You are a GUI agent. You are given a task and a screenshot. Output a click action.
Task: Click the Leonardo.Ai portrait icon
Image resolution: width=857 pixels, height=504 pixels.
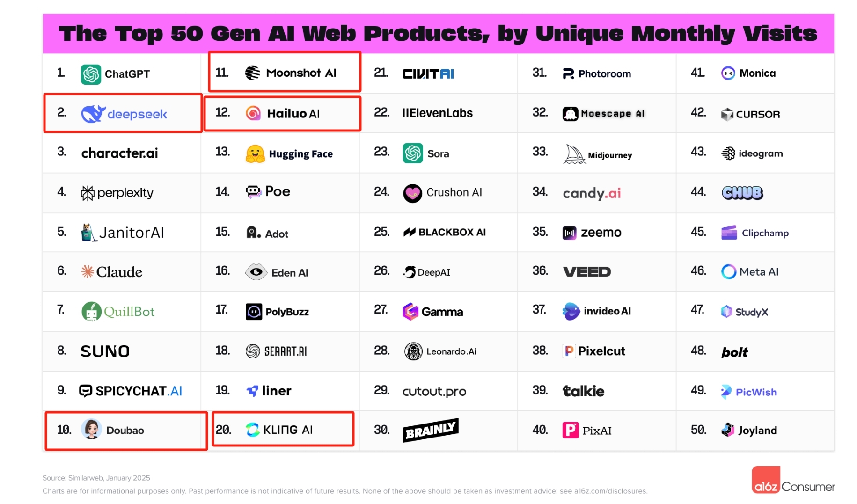(x=413, y=351)
